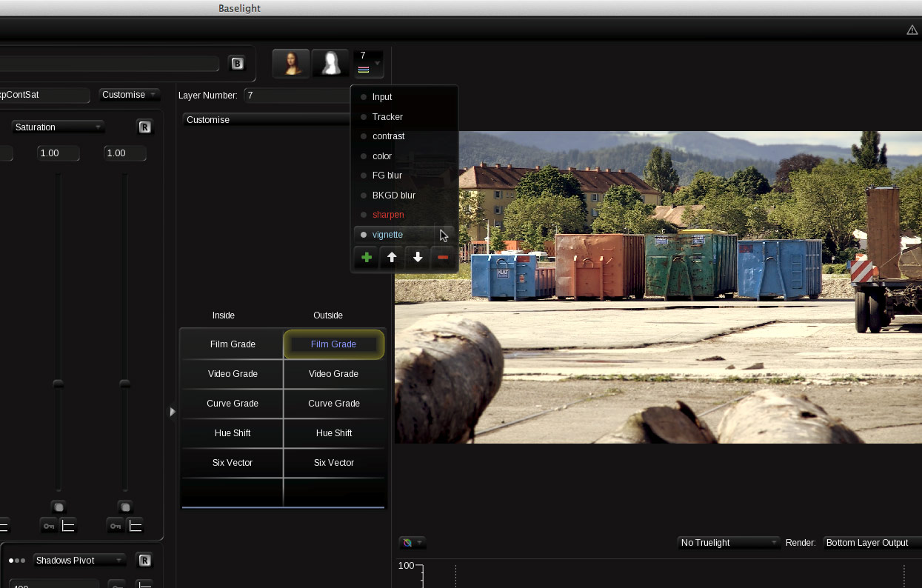Move the layer down with down arrow

tap(418, 258)
